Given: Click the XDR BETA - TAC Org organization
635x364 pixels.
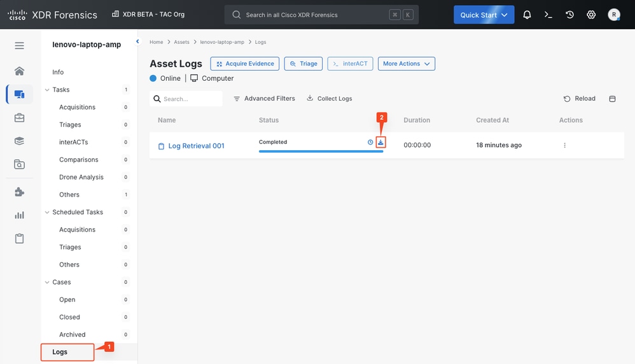Looking at the screenshot, I should [x=148, y=14].
